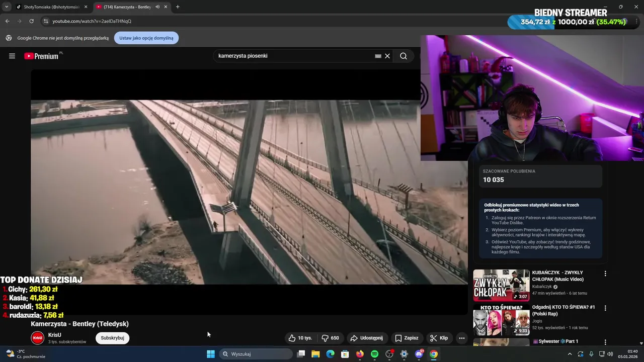Go back with the browser back arrow
Screen dimensions: 644x362
point(7,21)
